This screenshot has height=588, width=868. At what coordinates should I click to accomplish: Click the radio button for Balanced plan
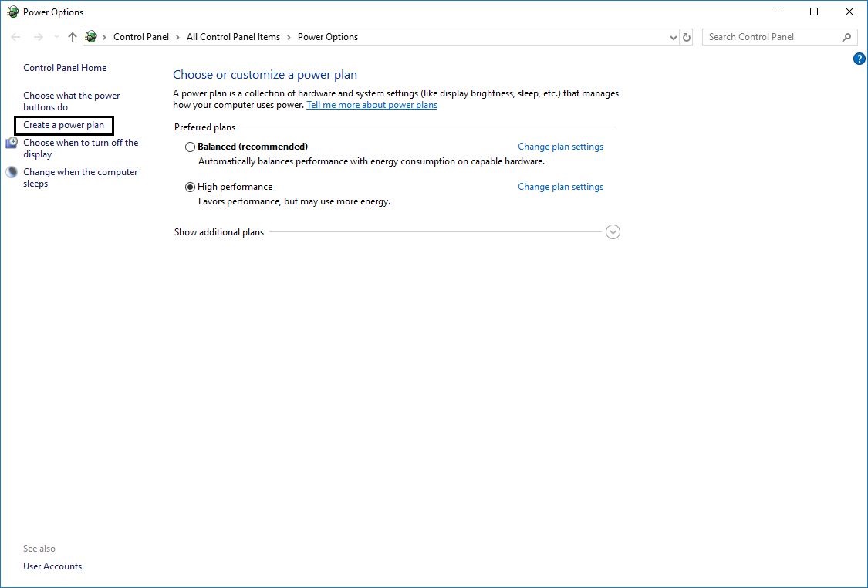click(190, 147)
